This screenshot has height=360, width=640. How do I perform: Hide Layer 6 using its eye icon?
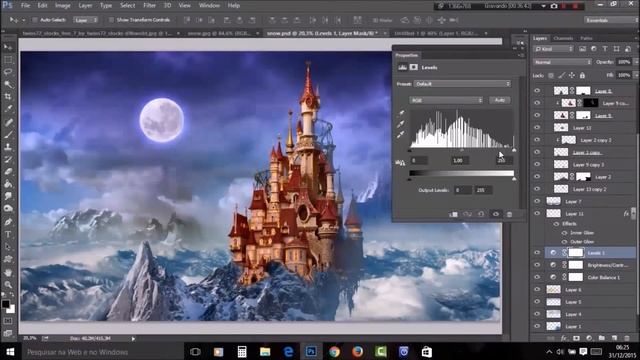537,289
